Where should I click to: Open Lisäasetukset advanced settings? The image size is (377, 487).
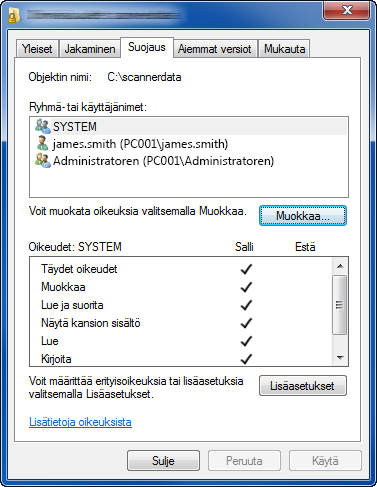pyautogui.click(x=303, y=386)
